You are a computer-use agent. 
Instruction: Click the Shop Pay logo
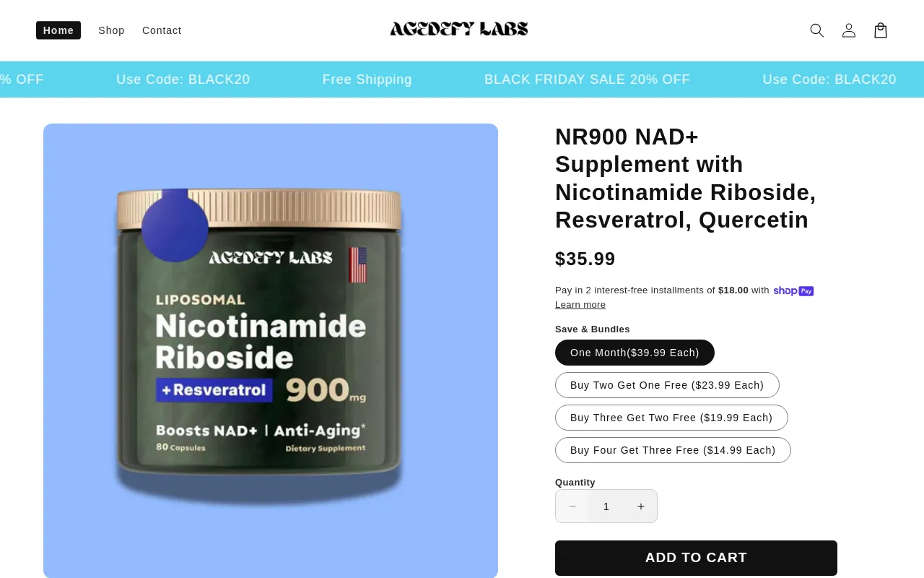(x=793, y=290)
